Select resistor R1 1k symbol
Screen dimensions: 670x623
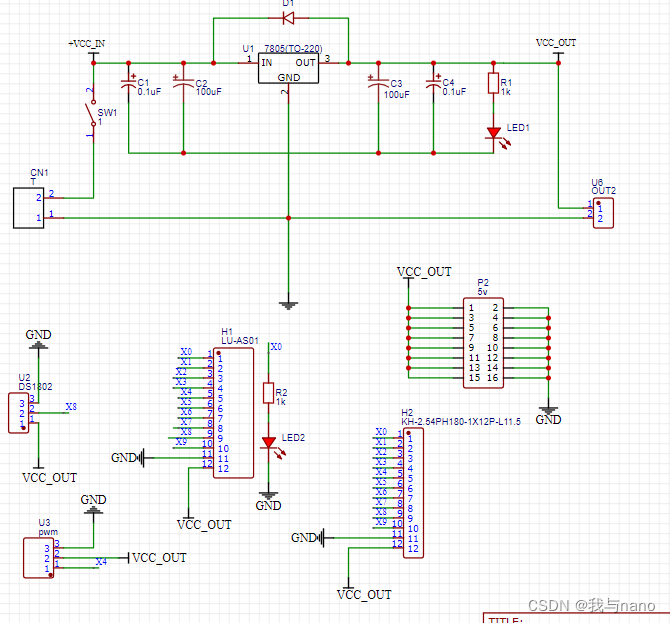[494, 83]
